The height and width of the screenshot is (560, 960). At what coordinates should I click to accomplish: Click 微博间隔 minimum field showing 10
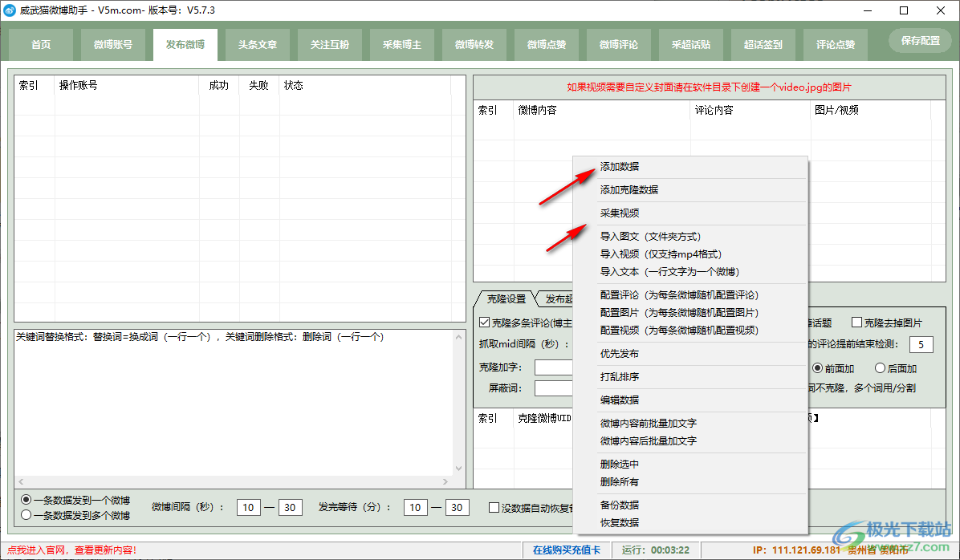click(248, 507)
